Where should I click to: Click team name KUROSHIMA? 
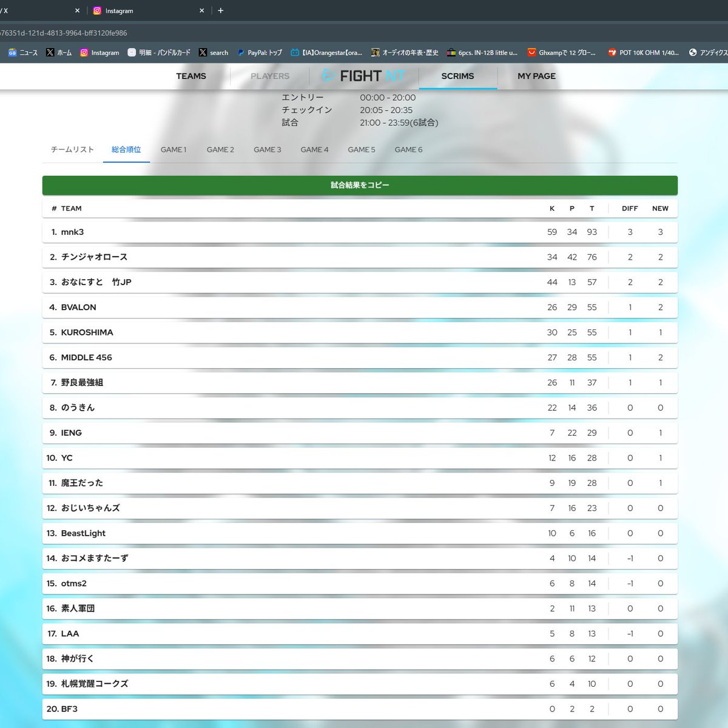pyautogui.click(x=87, y=332)
